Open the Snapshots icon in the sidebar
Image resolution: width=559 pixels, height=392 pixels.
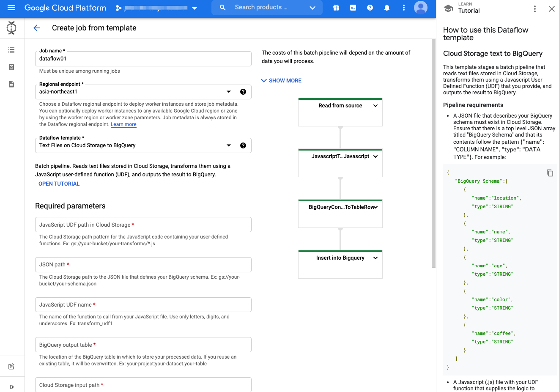[11, 67]
